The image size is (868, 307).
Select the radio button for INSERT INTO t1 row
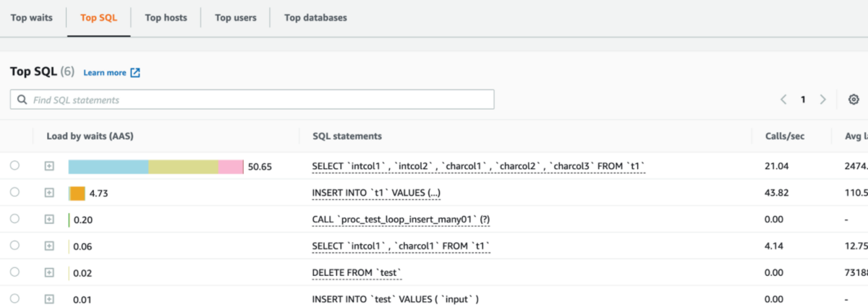click(15, 192)
